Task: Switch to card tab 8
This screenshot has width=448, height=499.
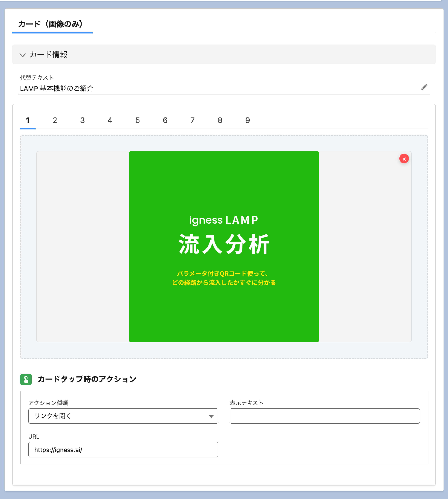Action: [220, 120]
